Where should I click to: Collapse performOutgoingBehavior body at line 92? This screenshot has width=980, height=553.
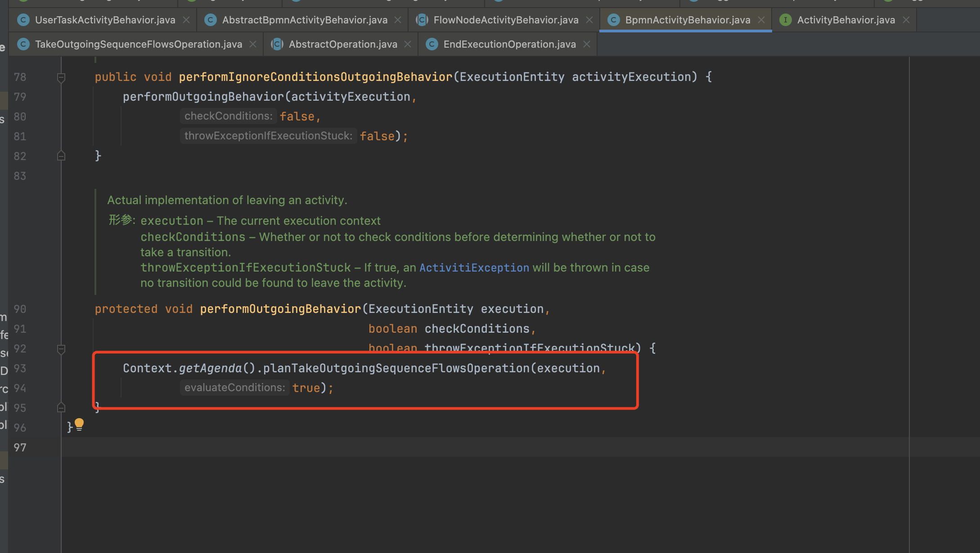click(x=61, y=349)
